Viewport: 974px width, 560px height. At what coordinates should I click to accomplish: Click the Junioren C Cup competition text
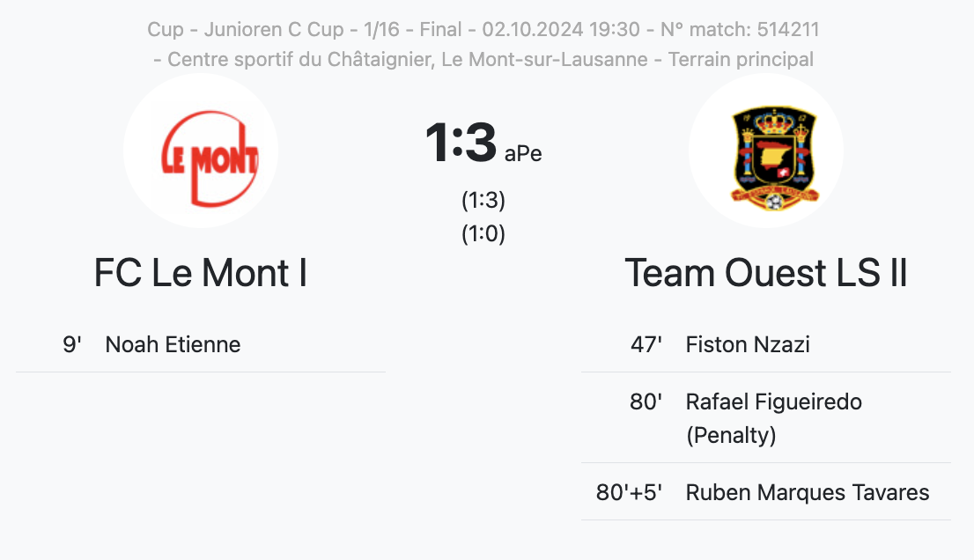point(274,30)
